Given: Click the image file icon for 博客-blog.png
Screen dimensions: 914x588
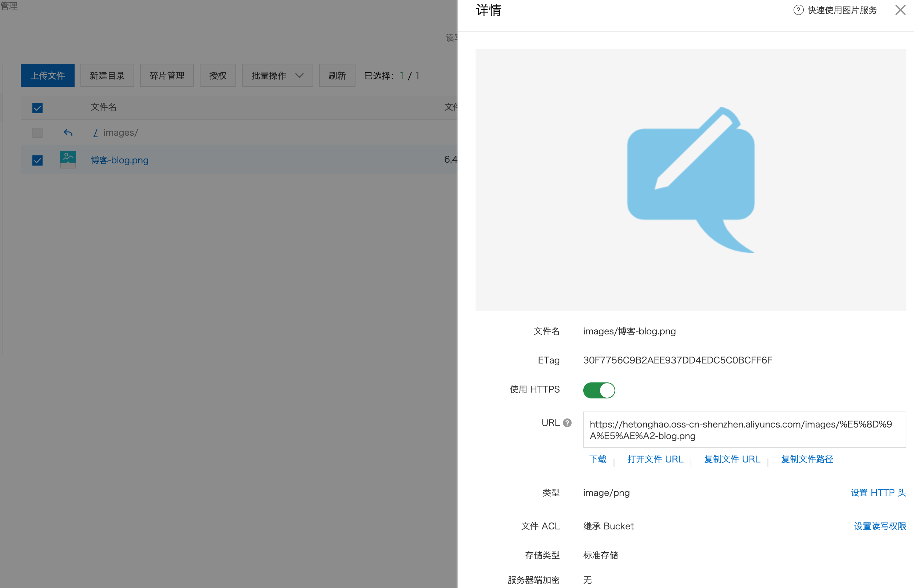Looking at the screenshot, I should point(68,160).
